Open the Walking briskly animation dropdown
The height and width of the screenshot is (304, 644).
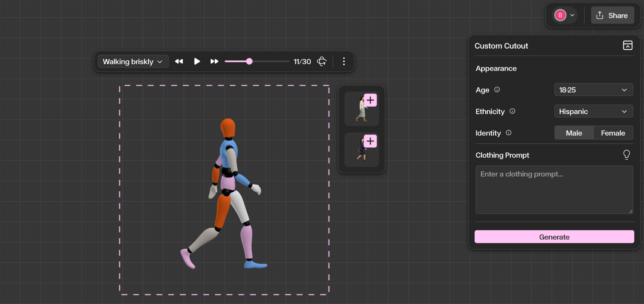click(133, 62)
